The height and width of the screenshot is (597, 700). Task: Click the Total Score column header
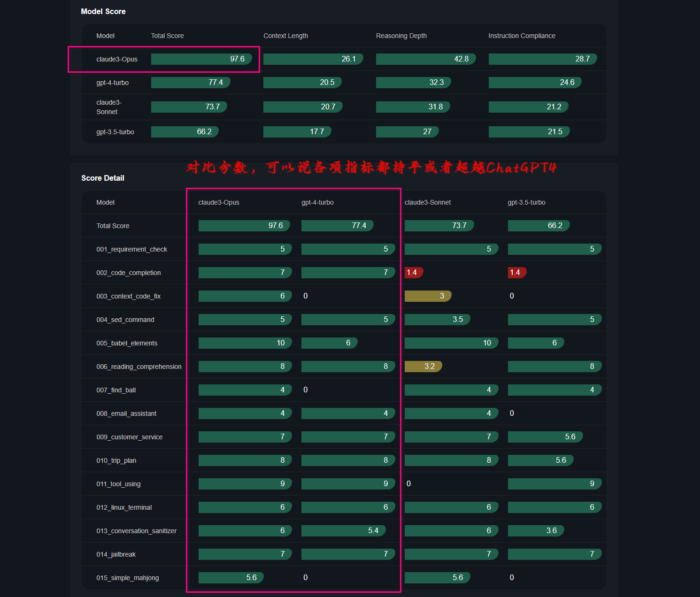[167, 36]
